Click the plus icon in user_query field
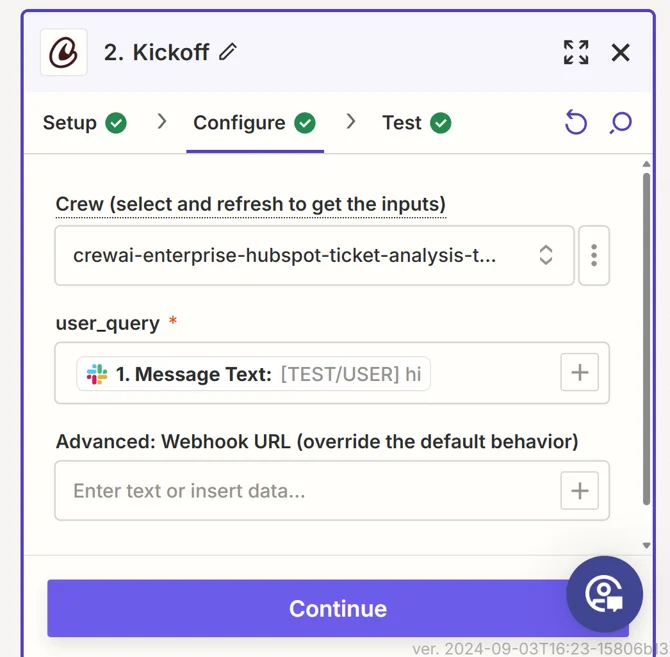 pos(579,373)
